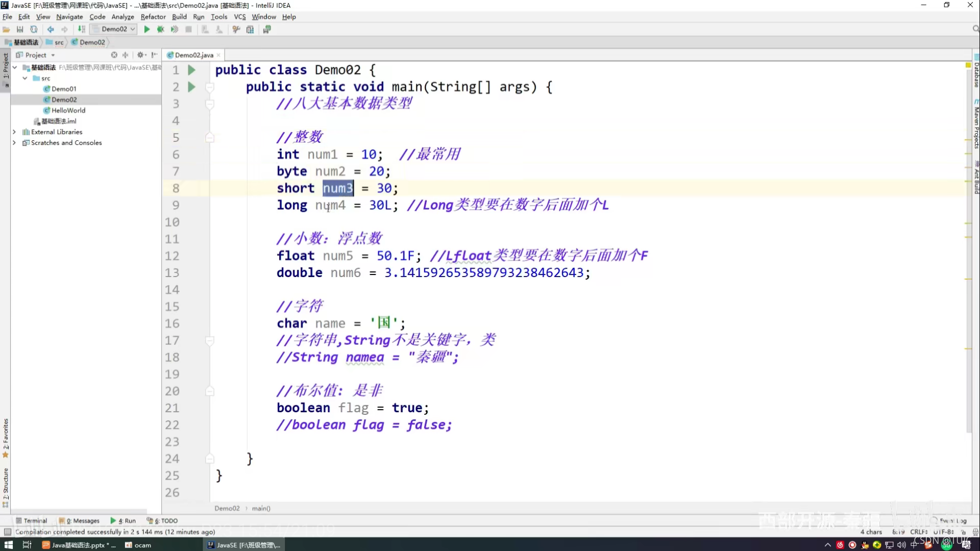Click the Debug button in toolbar

tap(160, 29)
